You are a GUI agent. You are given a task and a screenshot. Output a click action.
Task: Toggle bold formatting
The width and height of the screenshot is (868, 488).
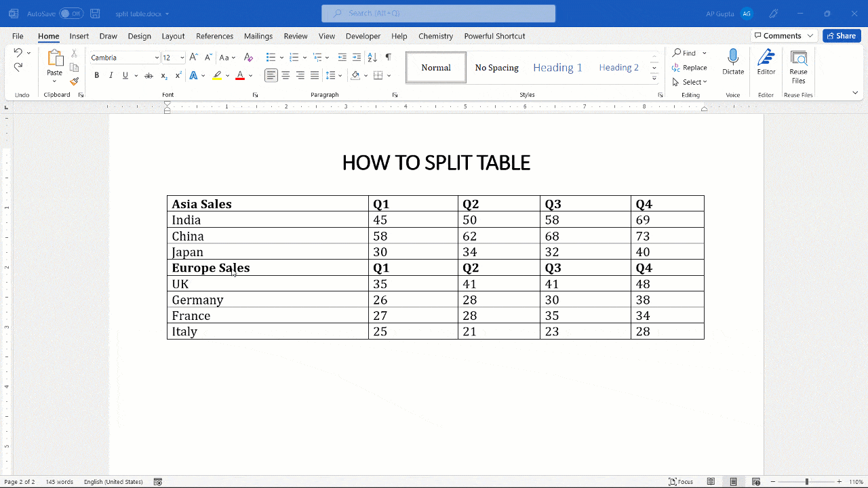(x=96, y=75)
